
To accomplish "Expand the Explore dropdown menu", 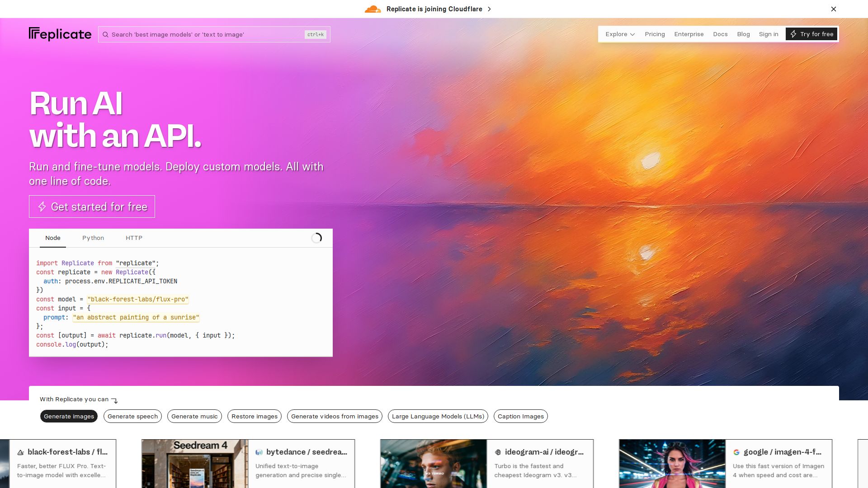I will 620,34.
